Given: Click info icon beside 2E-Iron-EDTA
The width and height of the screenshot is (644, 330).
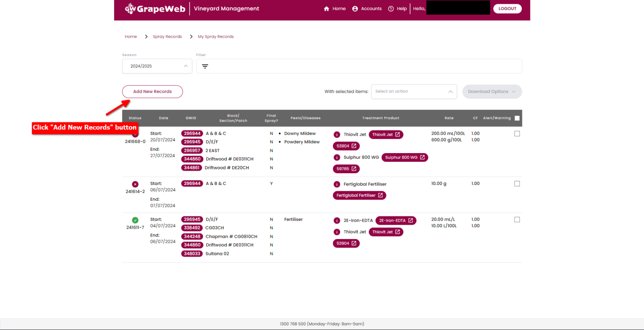Looking at the screenshot, I should [x=337, y=221].
